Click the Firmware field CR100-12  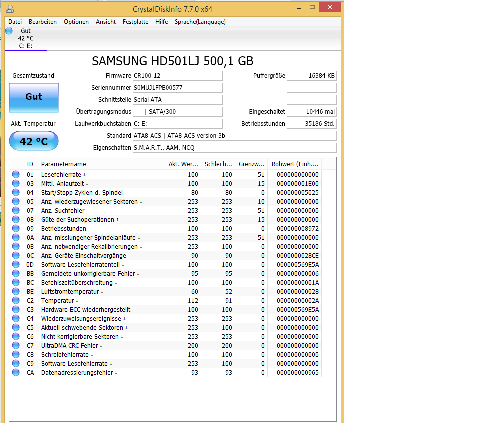click(x=178, y=76)
